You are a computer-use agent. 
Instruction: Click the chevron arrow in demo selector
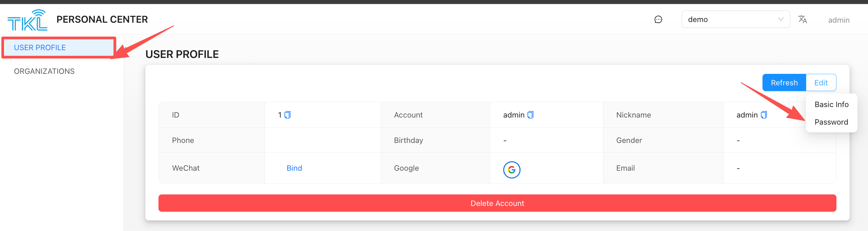click(x=781, y=20)
